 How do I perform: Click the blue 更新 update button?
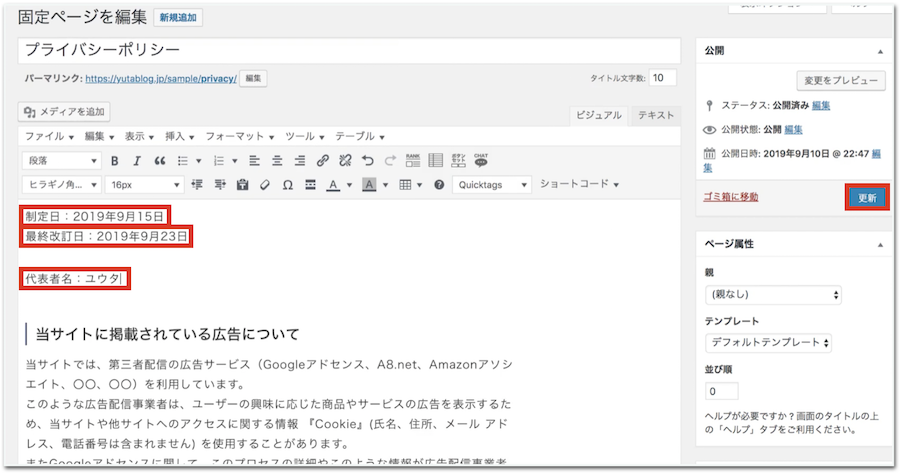point(866,198)
